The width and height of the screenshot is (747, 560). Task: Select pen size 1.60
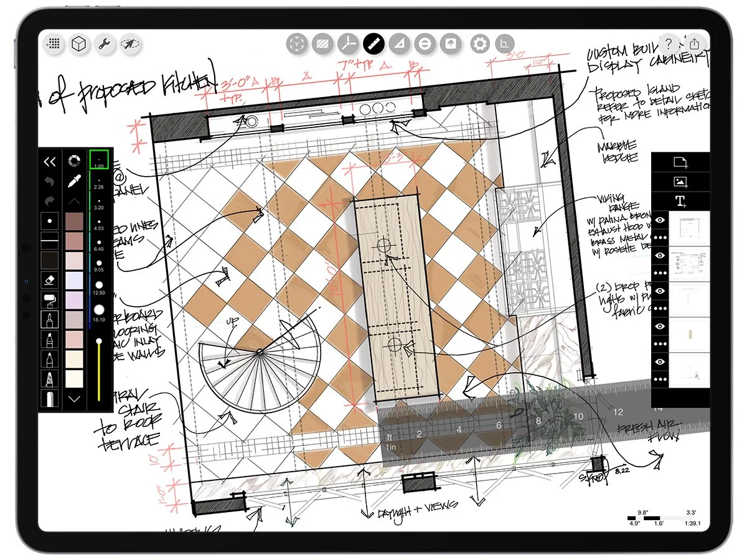pyautogui.click(x=99, y=159)
